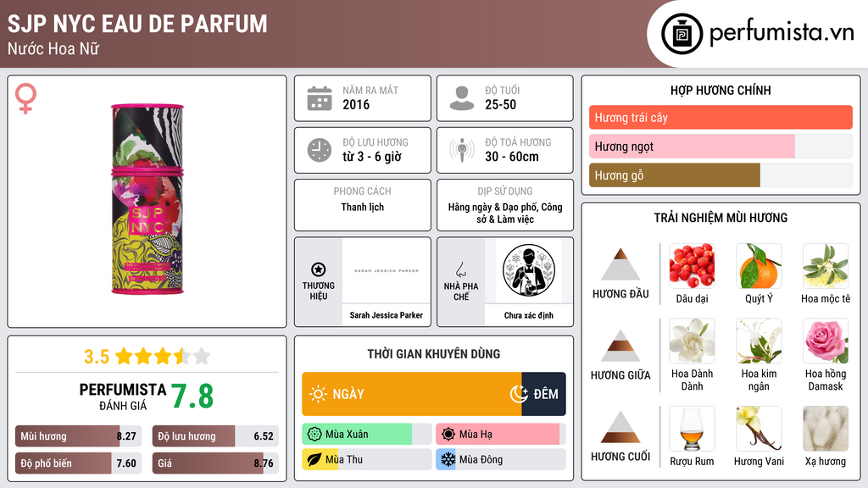The width and height of the screenshot is (868, 488).
Task: Click the person icon beside Độ tuổi
Action: pos(462,98)
